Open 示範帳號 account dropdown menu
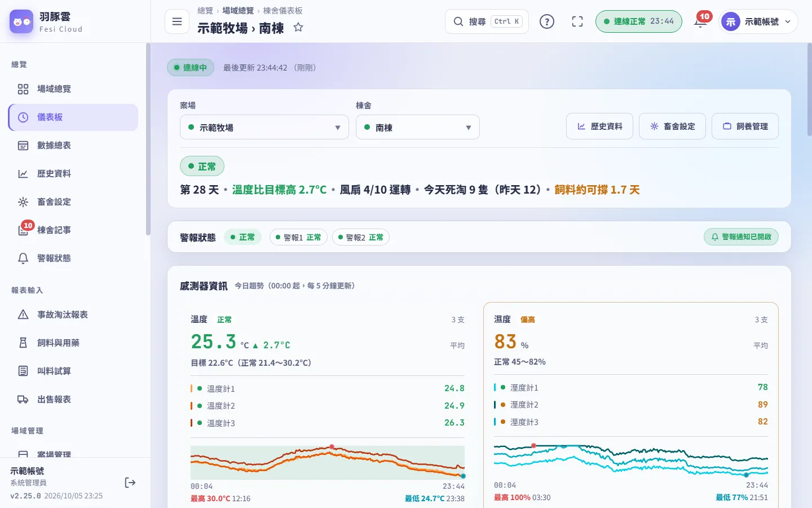 758,21
